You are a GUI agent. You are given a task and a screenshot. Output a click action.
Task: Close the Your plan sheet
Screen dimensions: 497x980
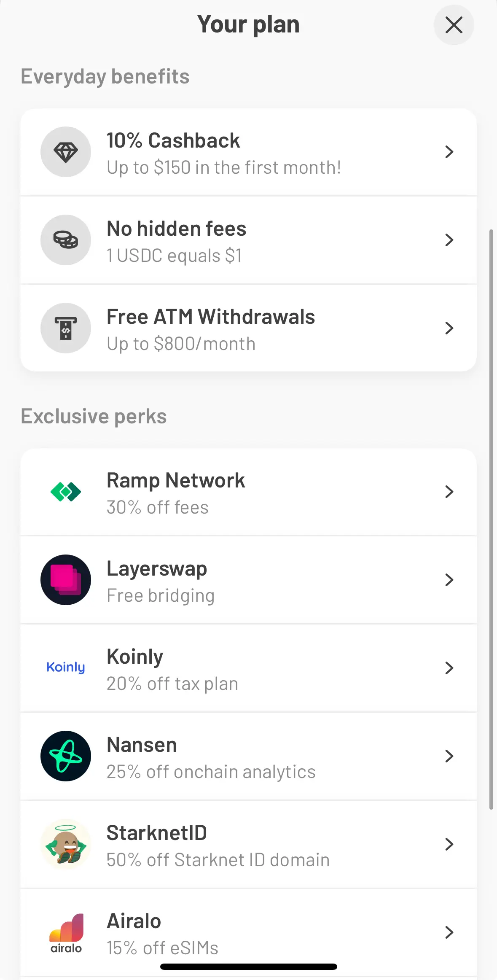pos(454,25)
